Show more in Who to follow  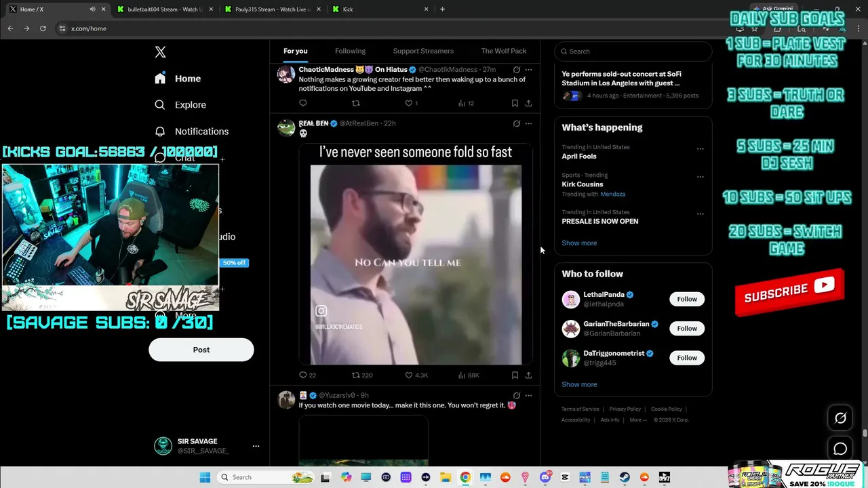[x=579, y=384]
